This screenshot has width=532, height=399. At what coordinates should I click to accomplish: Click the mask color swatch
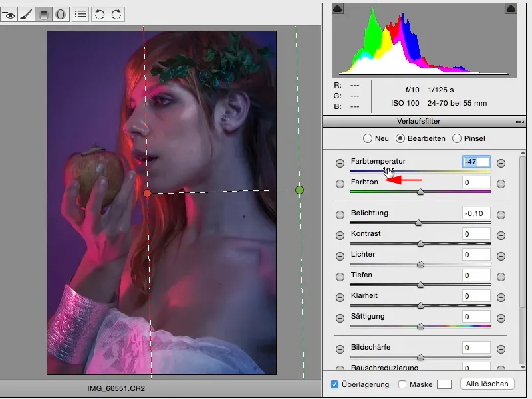[444, 384]
